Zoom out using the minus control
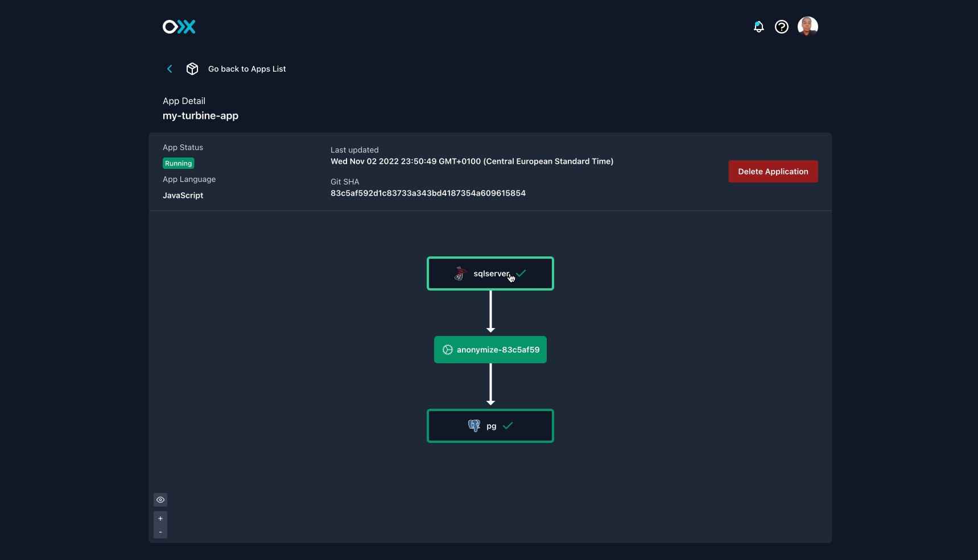Screen dimensions: 978x560 (160, 532)
